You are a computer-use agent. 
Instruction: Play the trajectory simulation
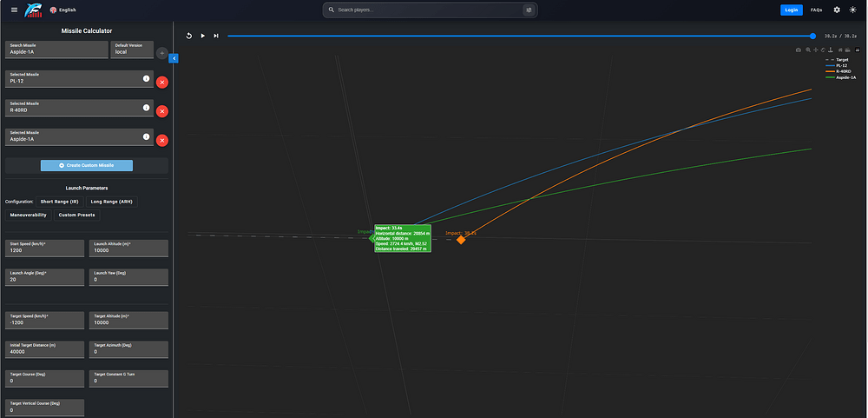click(202, 36)
